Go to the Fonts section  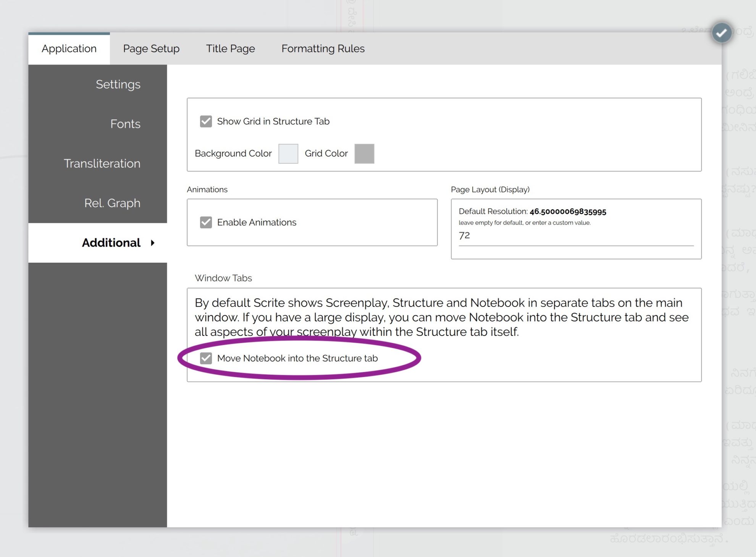click(125, 124)
